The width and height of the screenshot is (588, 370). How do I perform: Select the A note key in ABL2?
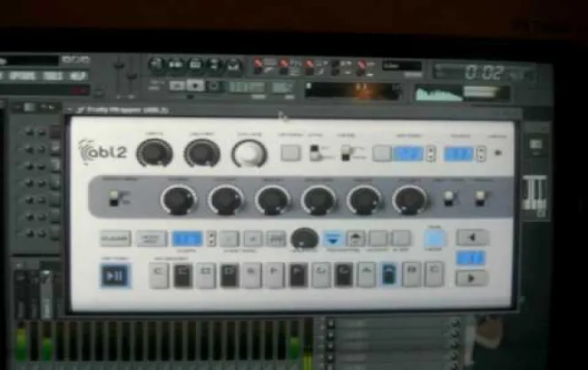[x=366, y=275]
